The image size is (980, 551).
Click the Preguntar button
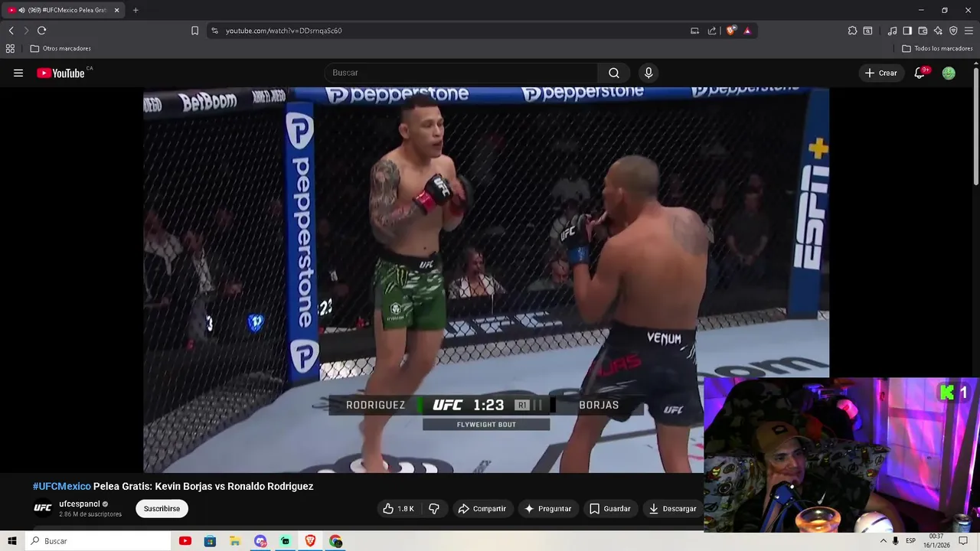coord(547,508)
